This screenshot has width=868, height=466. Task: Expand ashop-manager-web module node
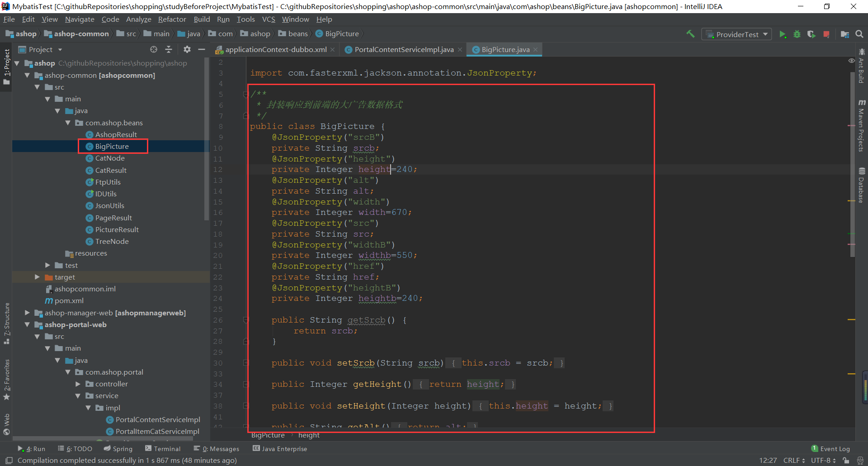(x=27, y=313)
